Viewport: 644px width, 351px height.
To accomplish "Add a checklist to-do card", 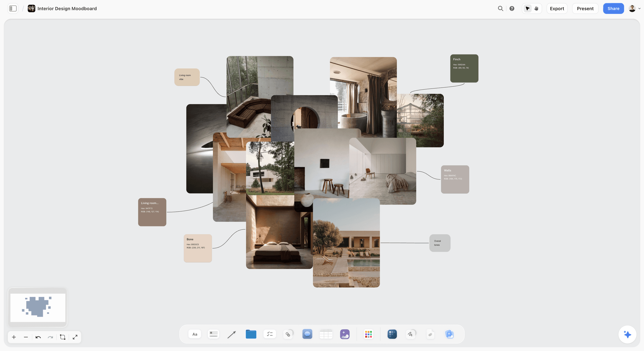I will click(x=269, y=334).
